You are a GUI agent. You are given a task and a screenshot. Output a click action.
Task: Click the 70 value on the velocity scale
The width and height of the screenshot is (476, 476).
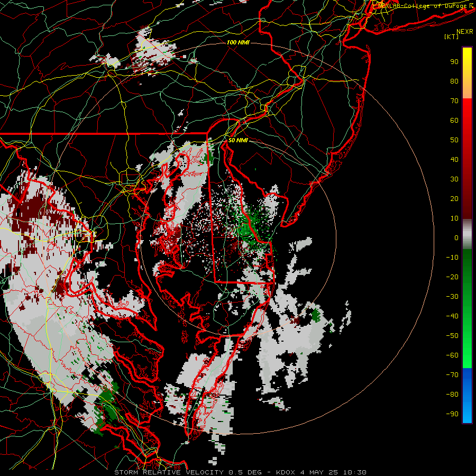[454, 101]
